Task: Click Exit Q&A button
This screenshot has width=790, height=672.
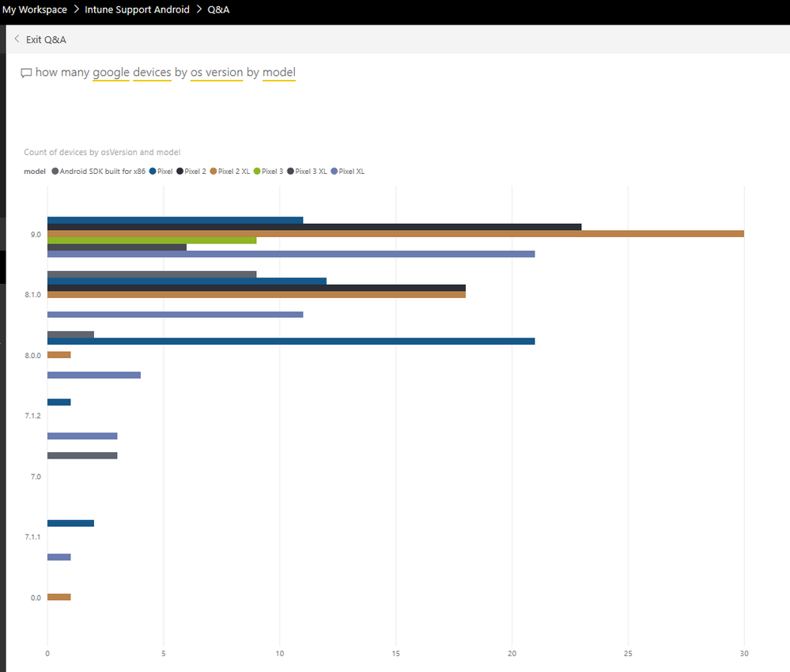Action: [x=40, y=40]
